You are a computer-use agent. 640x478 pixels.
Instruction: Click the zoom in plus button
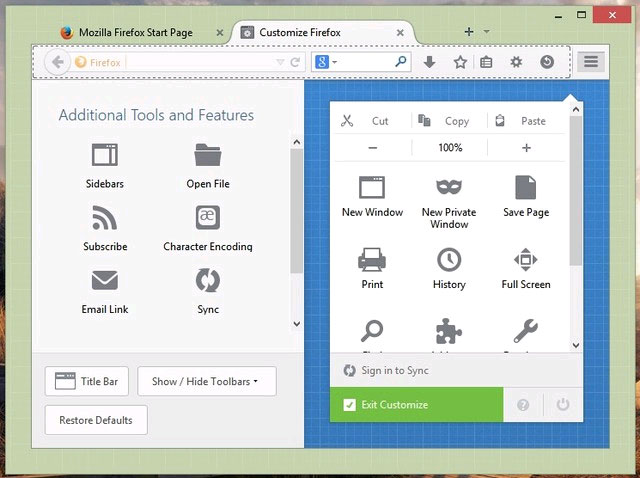click(x=527, y=147)
